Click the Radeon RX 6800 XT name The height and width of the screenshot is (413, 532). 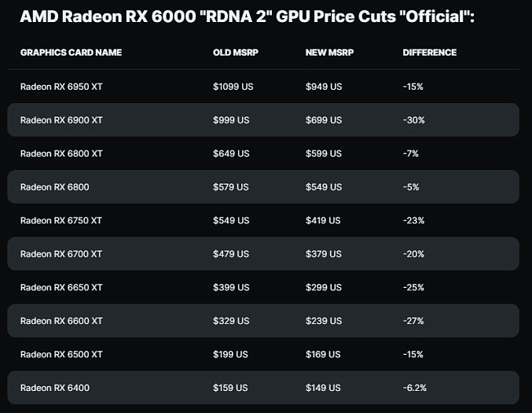coord(61,153)
